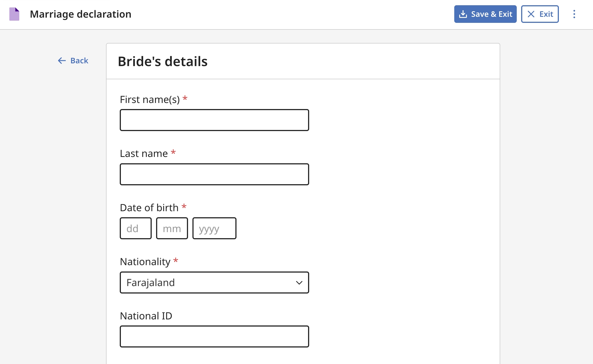593x364 pixels.
Task: Click the Bride's details heading
Action: [162, 61]
